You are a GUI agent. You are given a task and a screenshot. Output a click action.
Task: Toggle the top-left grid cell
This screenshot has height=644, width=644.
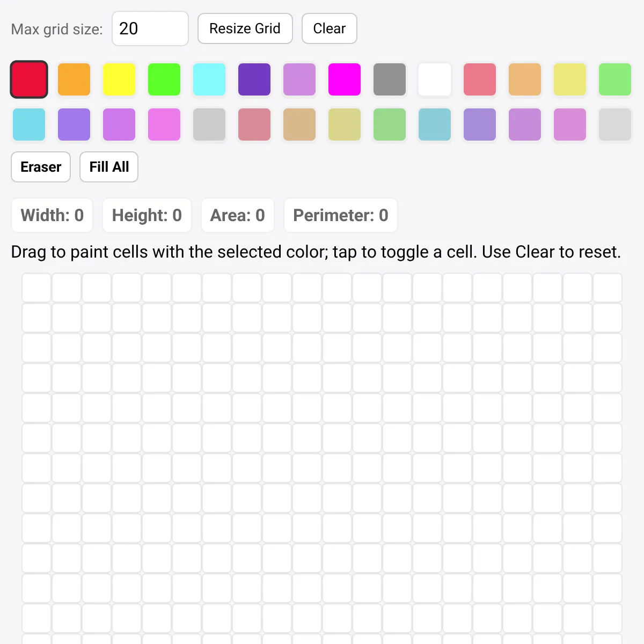[36, 288]
